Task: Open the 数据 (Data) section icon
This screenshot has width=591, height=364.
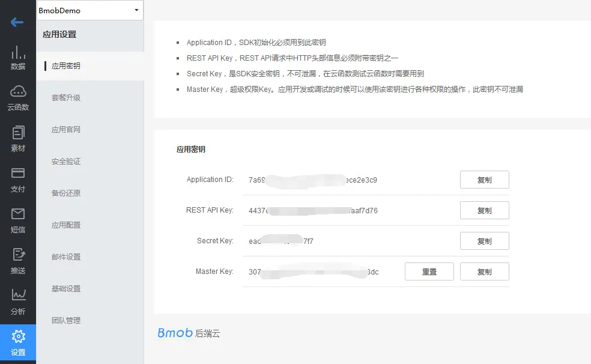Action: click(18, 58)
